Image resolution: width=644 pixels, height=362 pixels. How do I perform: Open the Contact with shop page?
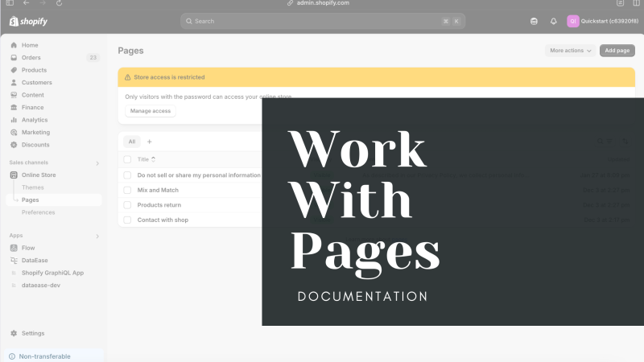(163, 220)
